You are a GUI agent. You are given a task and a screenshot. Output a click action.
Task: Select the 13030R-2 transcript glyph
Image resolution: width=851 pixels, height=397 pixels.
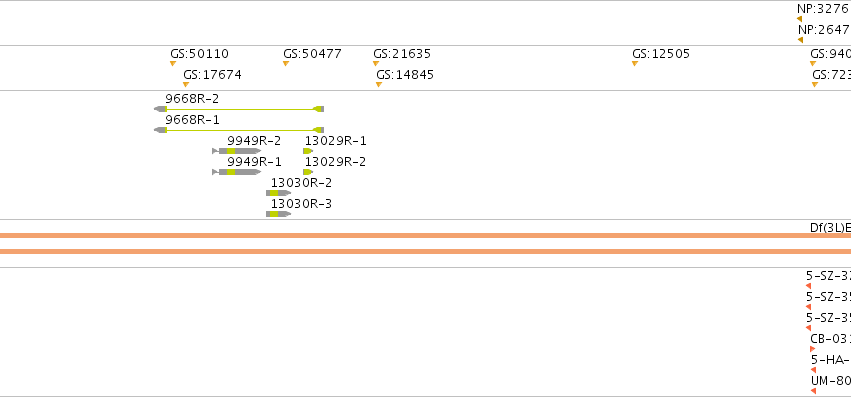(278, 193)
